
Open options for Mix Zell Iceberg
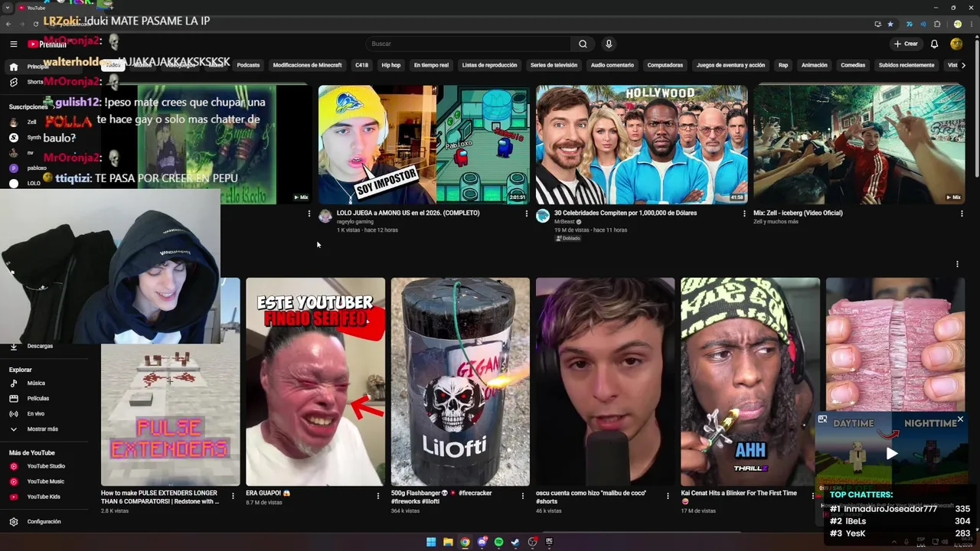pyautogui.click(x=962, y=214)
